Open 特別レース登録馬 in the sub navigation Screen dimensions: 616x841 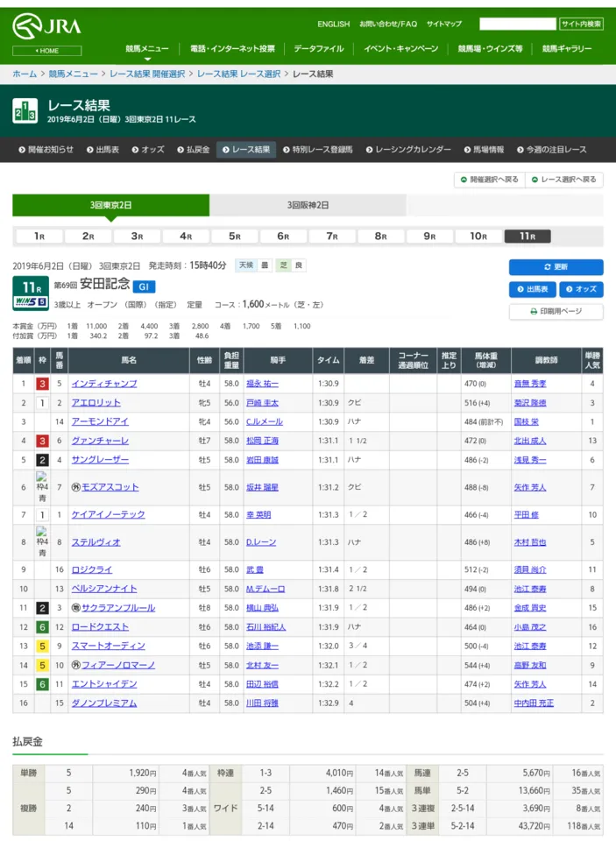pyautogui.click(x=318, y=150)
